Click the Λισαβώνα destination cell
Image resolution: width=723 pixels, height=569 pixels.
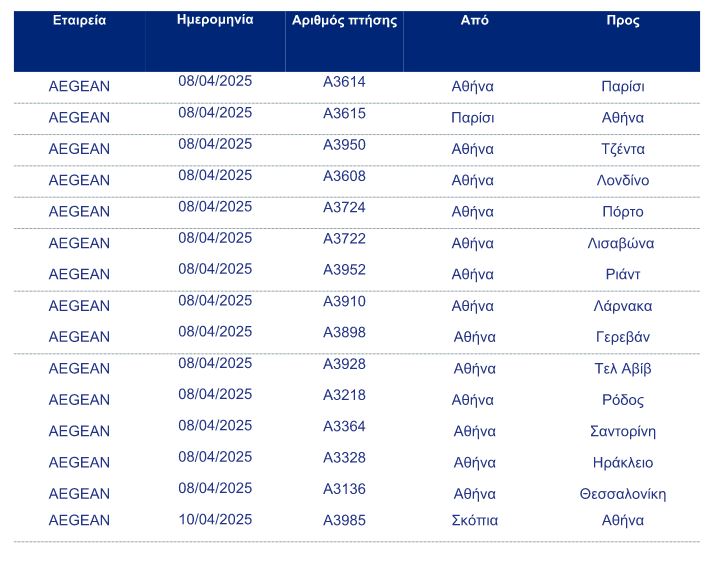click(622, 244)
